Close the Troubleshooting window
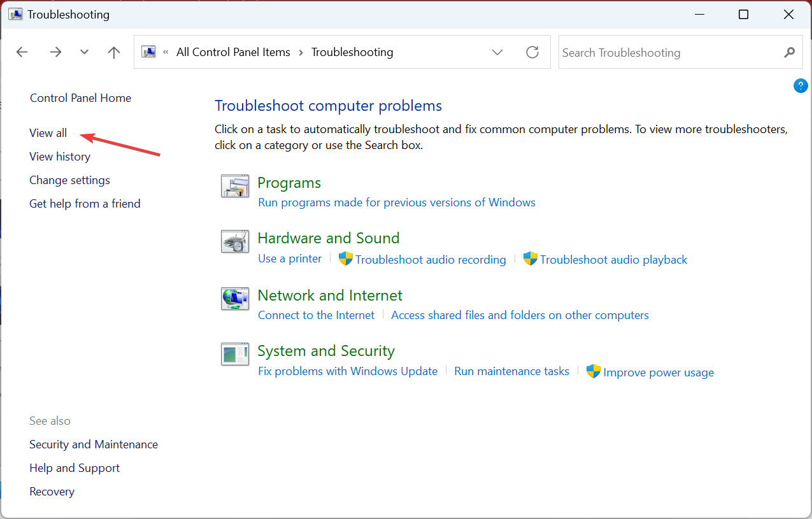This screenshot has height=519, width=812. (x=790, y=14)
